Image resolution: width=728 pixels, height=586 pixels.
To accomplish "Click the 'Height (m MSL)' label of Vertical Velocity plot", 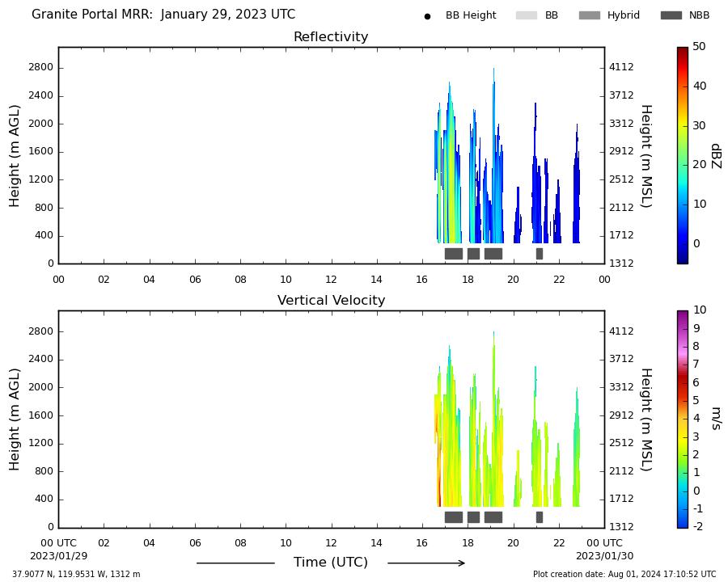I will coord(647,419).
